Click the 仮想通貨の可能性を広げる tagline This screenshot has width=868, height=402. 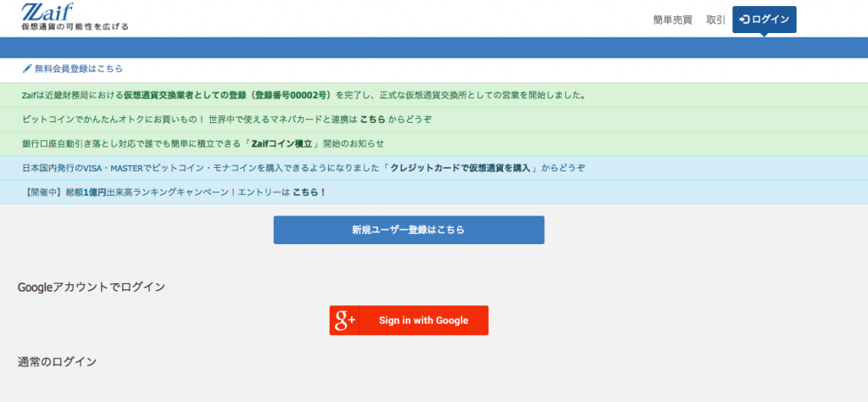[75, 26]
